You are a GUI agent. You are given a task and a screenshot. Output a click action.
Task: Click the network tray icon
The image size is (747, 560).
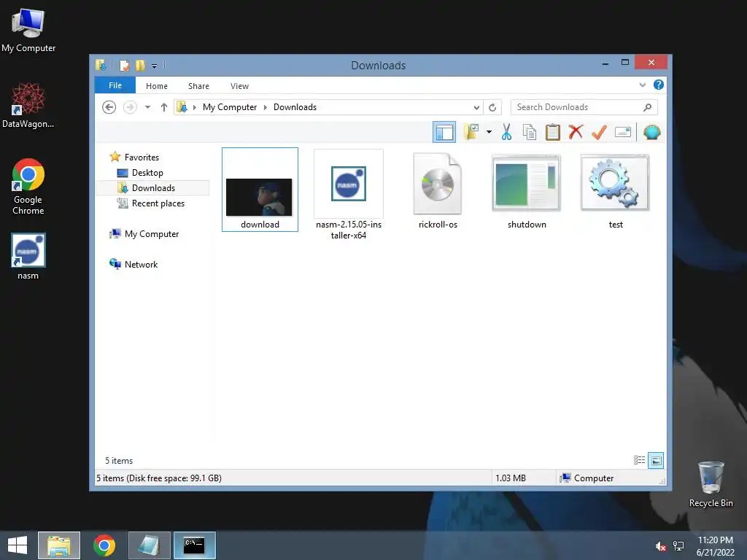pyautogui.click(x=678, y=546)
